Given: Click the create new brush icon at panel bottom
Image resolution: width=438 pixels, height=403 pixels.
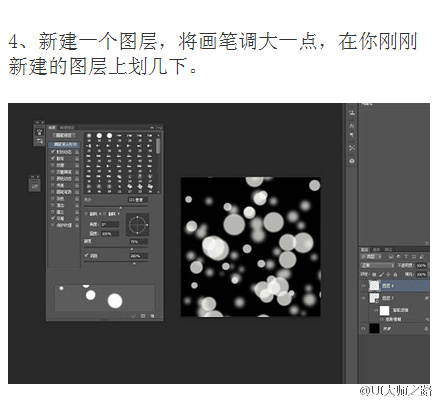Looking at the screenshot, I should 152,316.
